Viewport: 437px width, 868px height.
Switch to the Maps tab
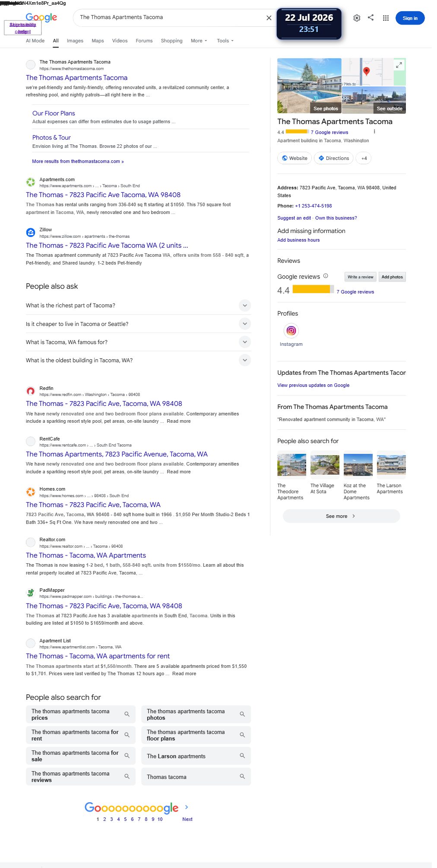click(98, 41)
